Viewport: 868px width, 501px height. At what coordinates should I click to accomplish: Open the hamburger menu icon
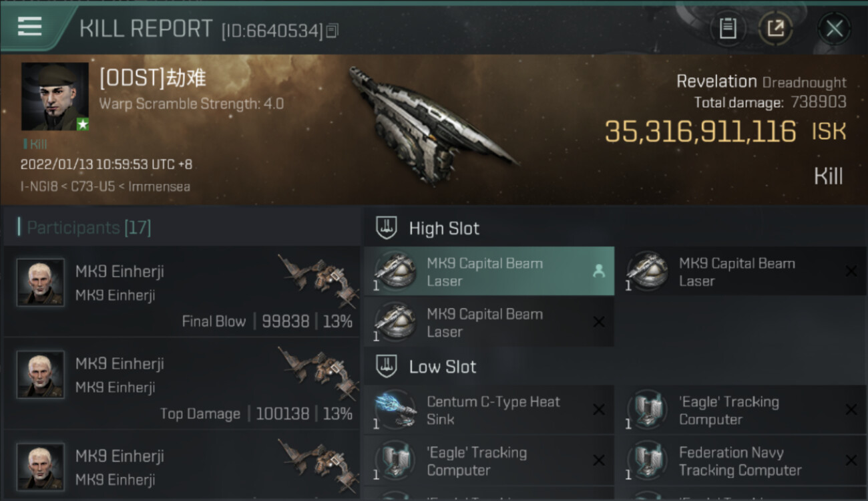(x=30, y=27)
